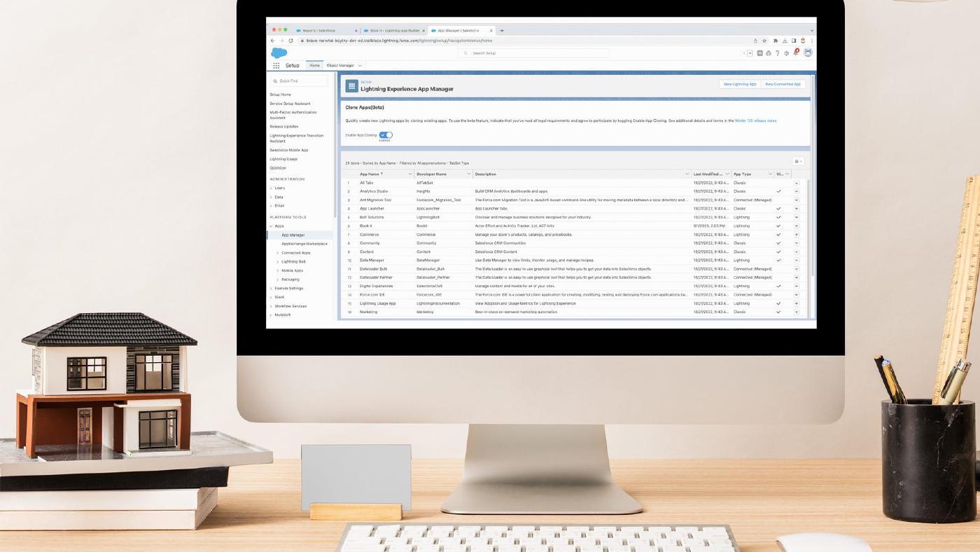Screen dimensions: 980x552
Task: Open the Winter '23 release notes link
Action: tap(755, 120)
